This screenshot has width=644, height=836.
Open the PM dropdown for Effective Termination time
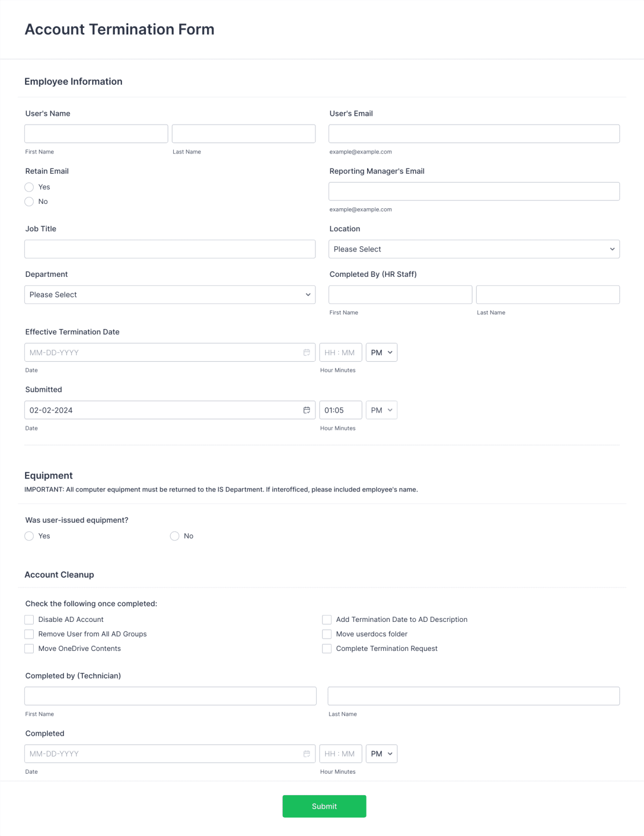click(381, 352)
